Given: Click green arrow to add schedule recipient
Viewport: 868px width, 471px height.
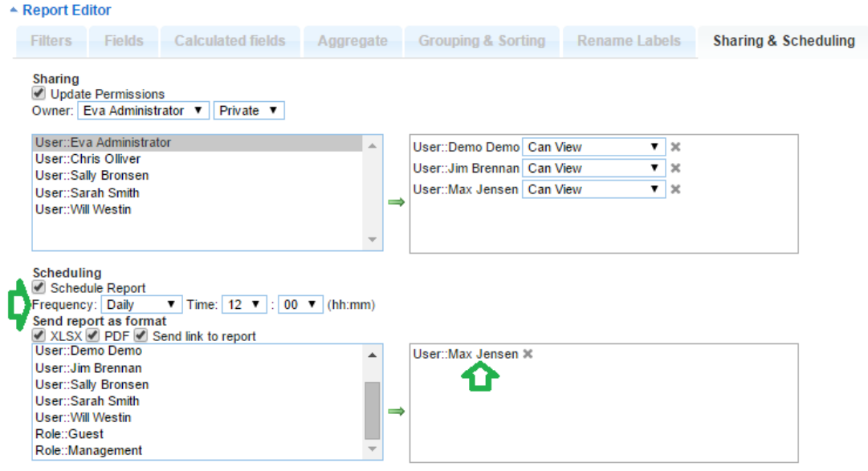Looking at the screenshot, I should click(x=396, y=412).
